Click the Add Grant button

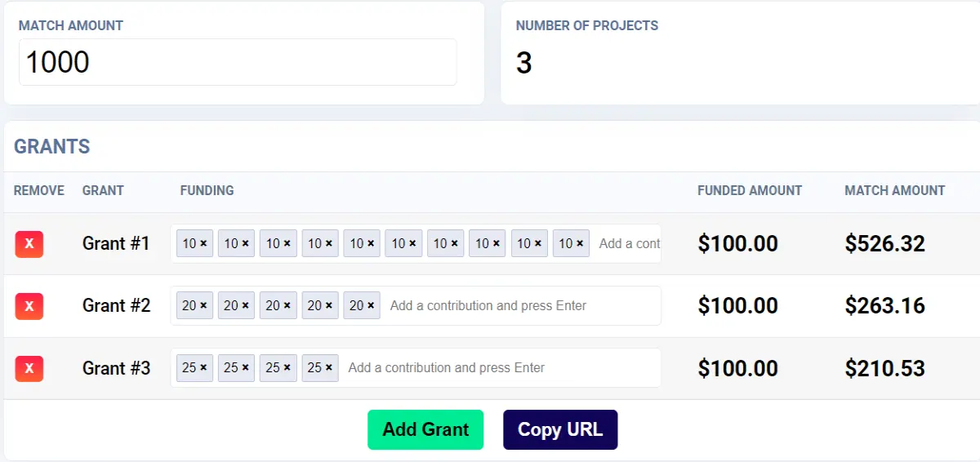tap(425, 429)
